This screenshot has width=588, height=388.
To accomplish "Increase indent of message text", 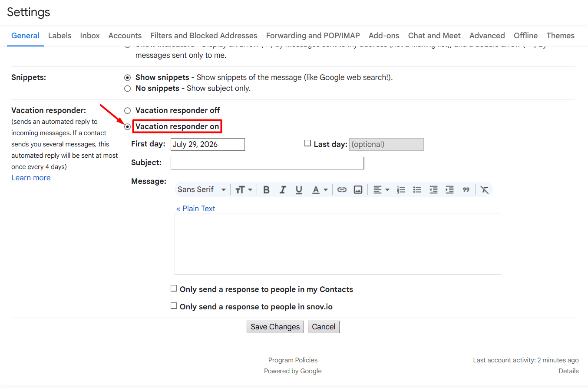I will (449, 189).
